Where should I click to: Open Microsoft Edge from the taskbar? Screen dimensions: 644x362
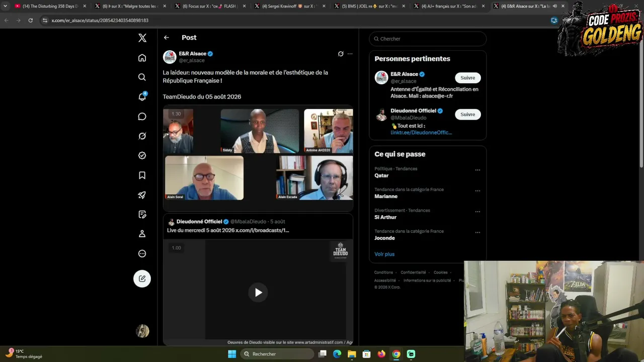tap(337, 354)
